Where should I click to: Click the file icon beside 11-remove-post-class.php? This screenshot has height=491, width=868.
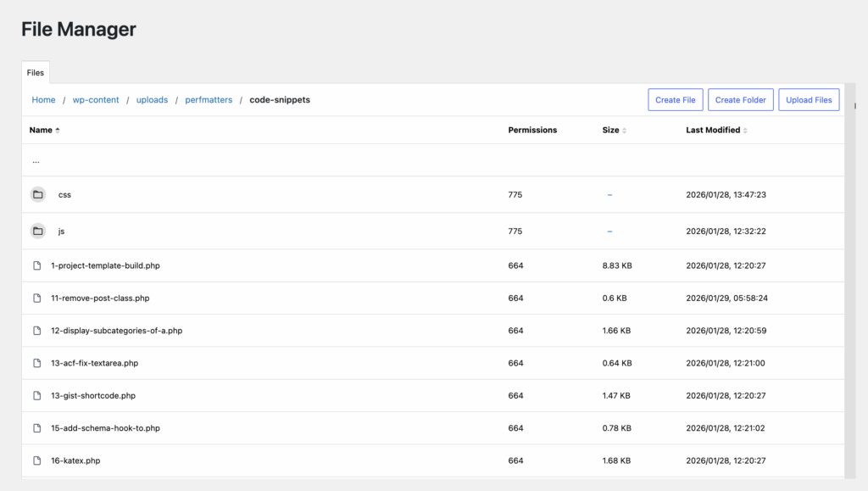(x=36, y=298)
